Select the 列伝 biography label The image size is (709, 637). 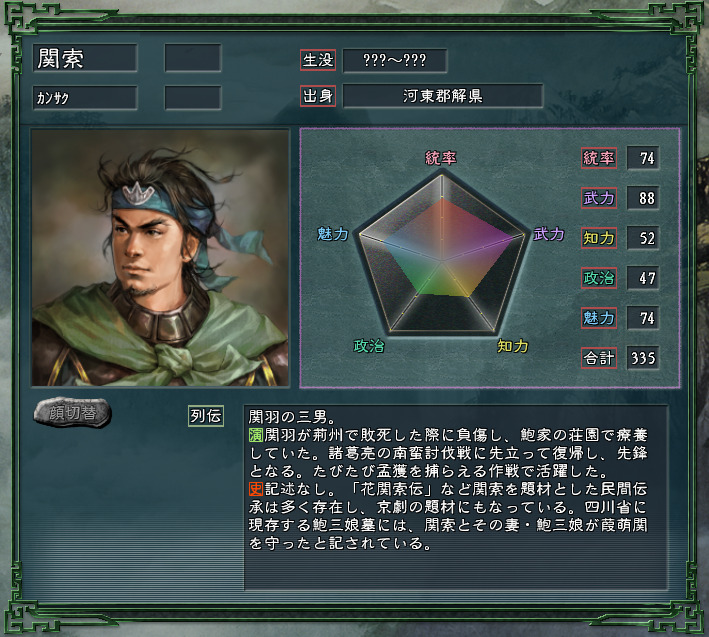click(x=206, y=416)
